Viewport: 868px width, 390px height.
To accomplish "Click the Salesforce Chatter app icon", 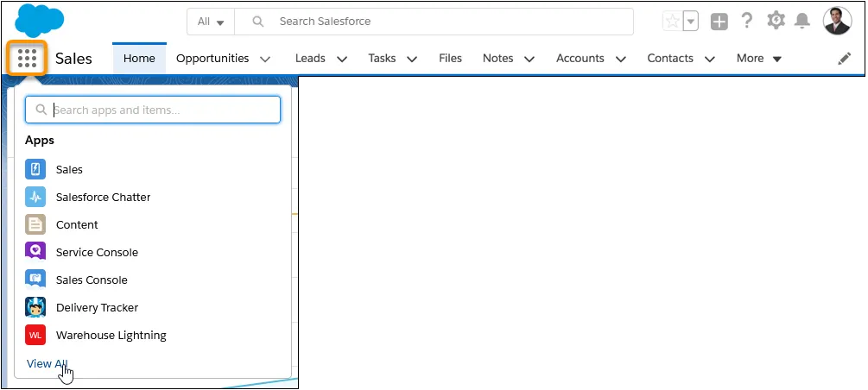I will [35, 197].
